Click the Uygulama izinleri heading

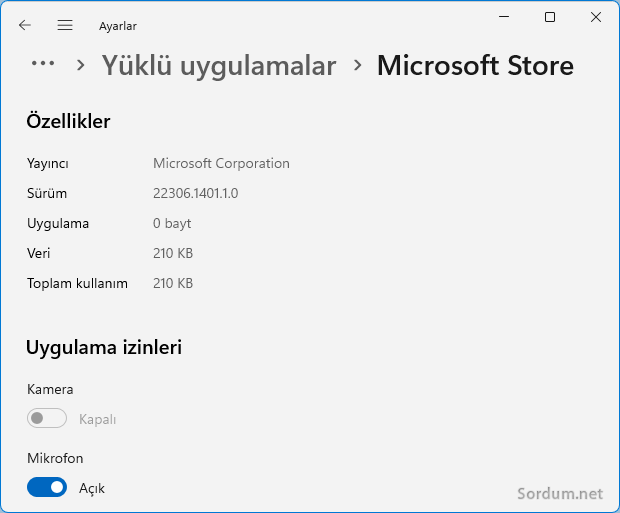tap(104, 347)
